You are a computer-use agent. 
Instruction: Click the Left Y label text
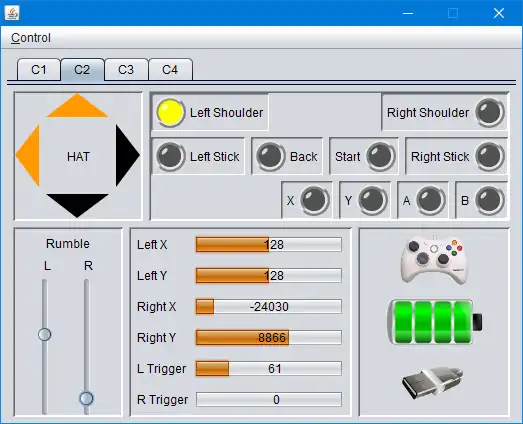152,276
